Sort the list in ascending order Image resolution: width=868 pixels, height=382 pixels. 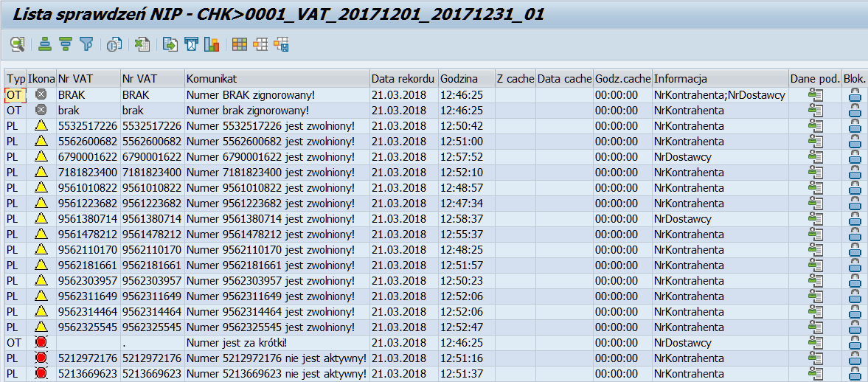[45, 45]
